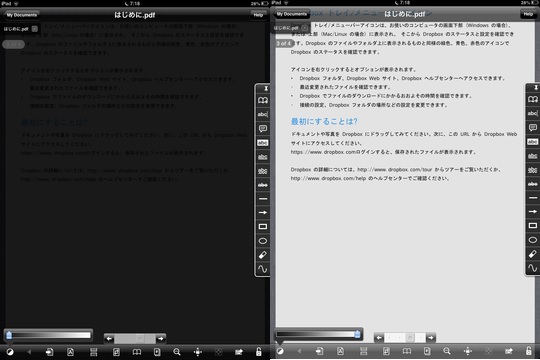Pin the annotation toolbar on the dark screen
Viewport: 540px width, 360px height.
pos(266,89)
